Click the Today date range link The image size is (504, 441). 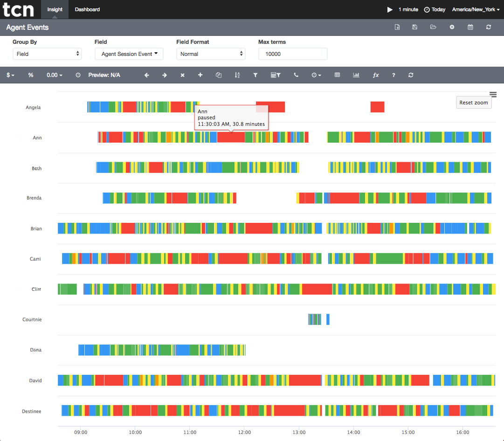[x=435, y=10]
